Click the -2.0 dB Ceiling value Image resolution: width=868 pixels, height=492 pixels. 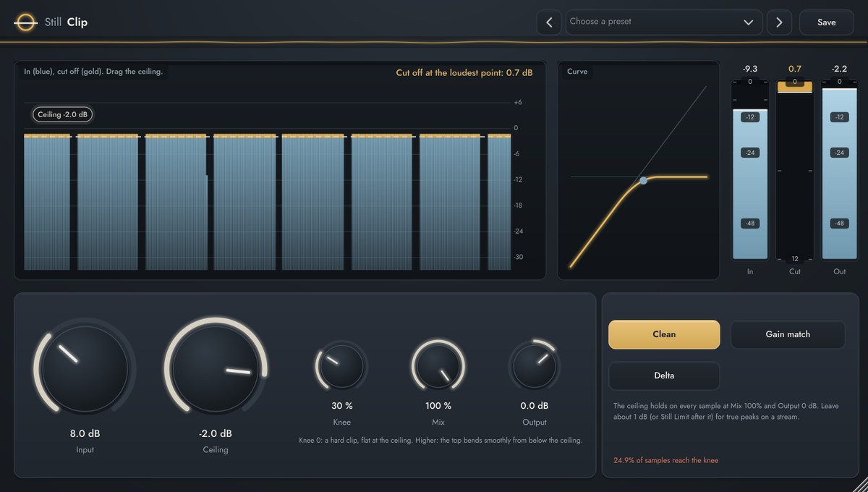[216, 433]
